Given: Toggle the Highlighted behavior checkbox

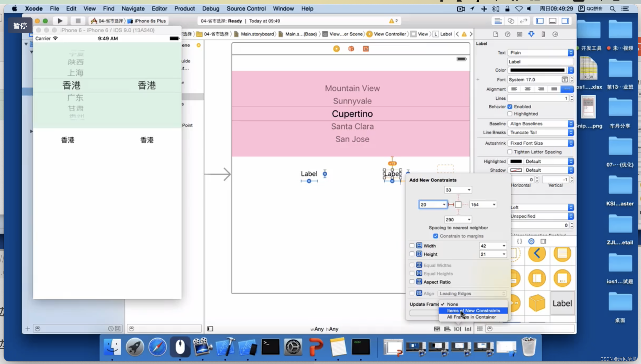Looking at the screenshot, I should (x=510, y=114).
